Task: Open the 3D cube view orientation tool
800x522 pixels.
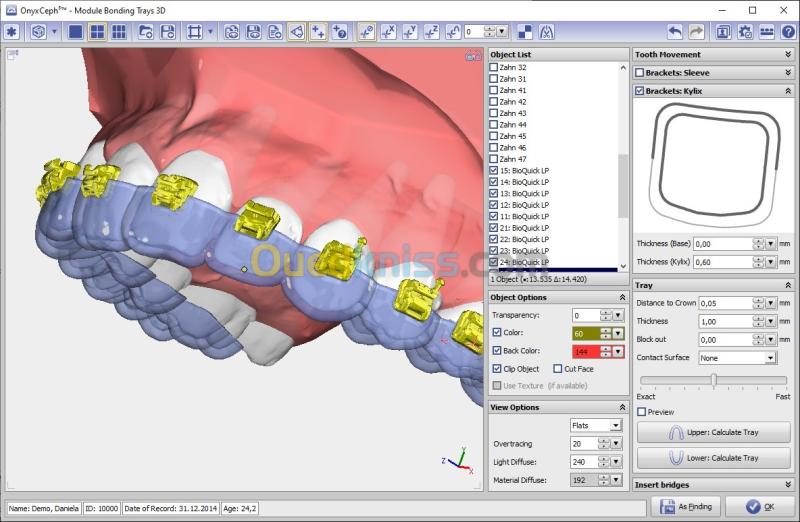Action: (38, 32)
